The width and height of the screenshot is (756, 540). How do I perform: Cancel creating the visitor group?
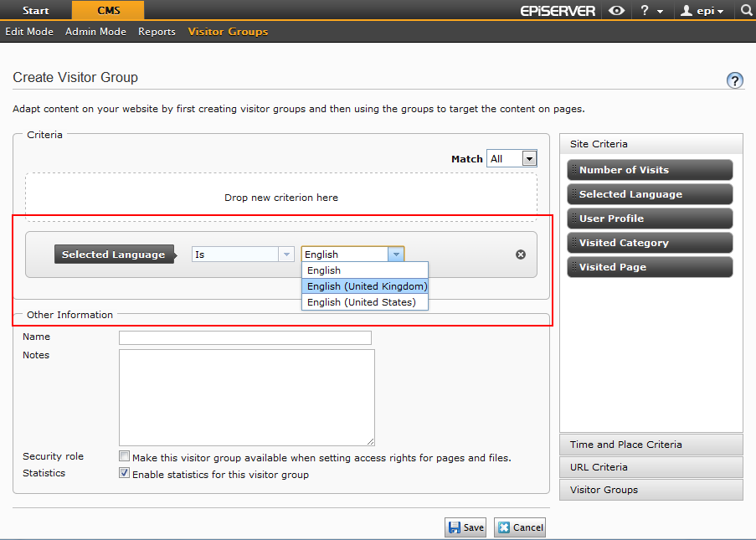click(520, 527)
